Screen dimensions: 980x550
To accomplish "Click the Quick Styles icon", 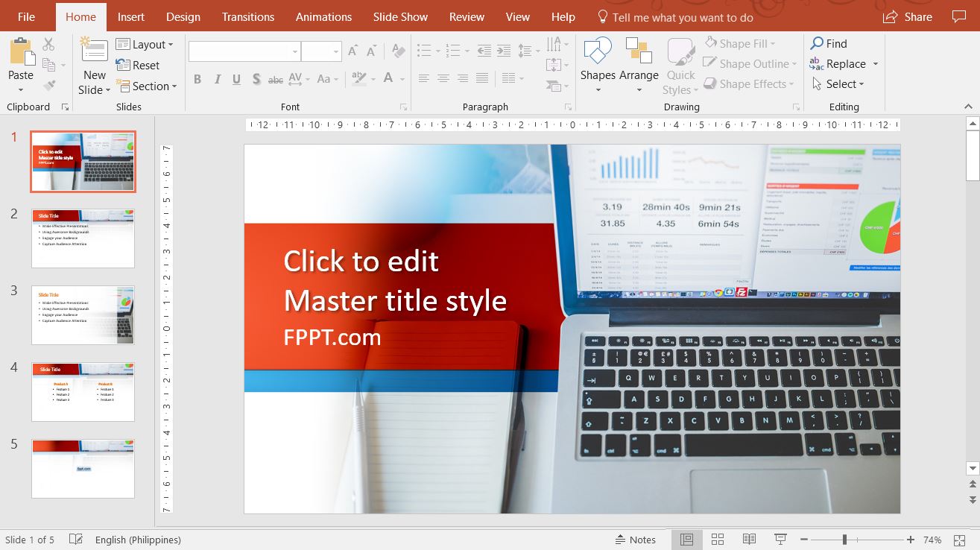I will coord(680,52).
